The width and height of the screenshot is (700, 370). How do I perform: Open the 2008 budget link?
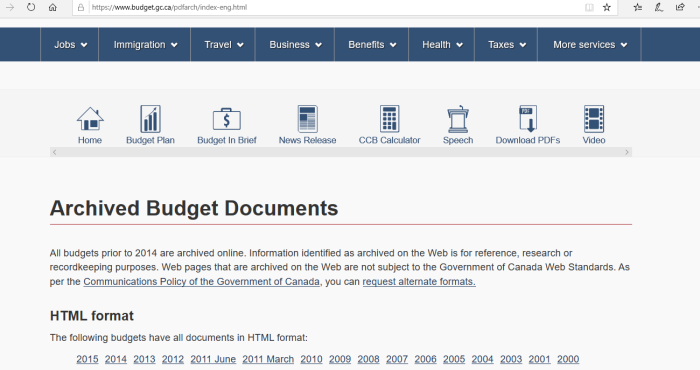coord(368,359)
